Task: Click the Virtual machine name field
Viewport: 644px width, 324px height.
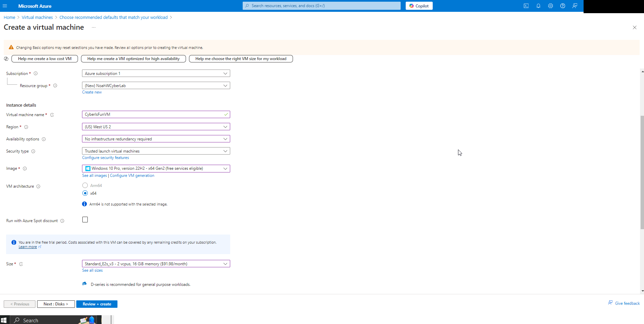Action: (x=156, y=114)
